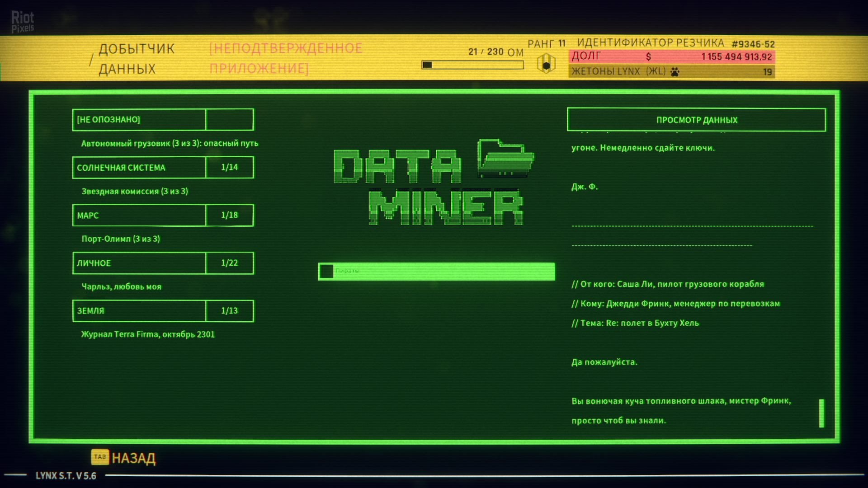This screenshot has width=868, height=488.
Task: Click the small square icon on the Пираты bar
Action: click(326, 271)
